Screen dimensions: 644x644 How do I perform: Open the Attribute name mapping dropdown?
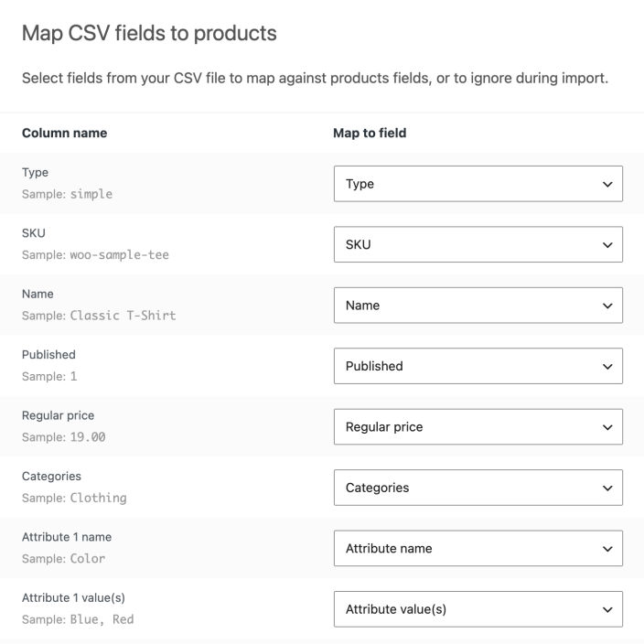[x=478, y=548]
